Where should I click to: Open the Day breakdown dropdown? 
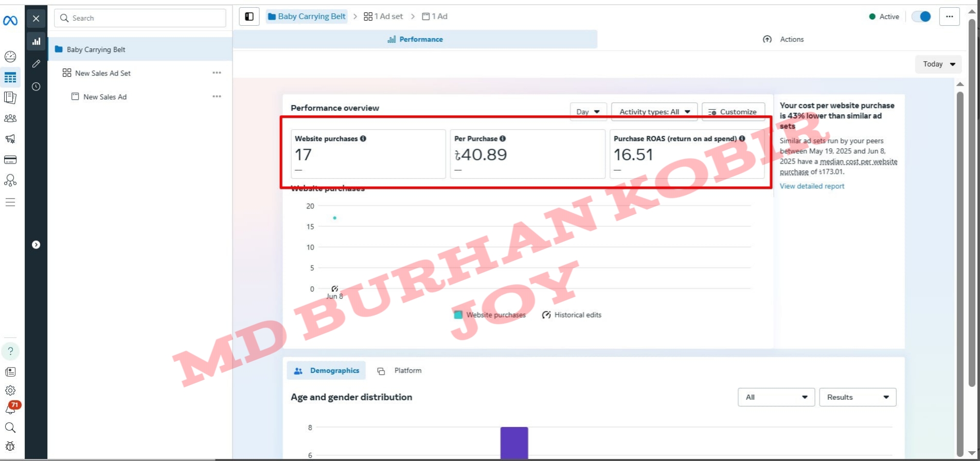pyautogui.click(x=588, y=112)
